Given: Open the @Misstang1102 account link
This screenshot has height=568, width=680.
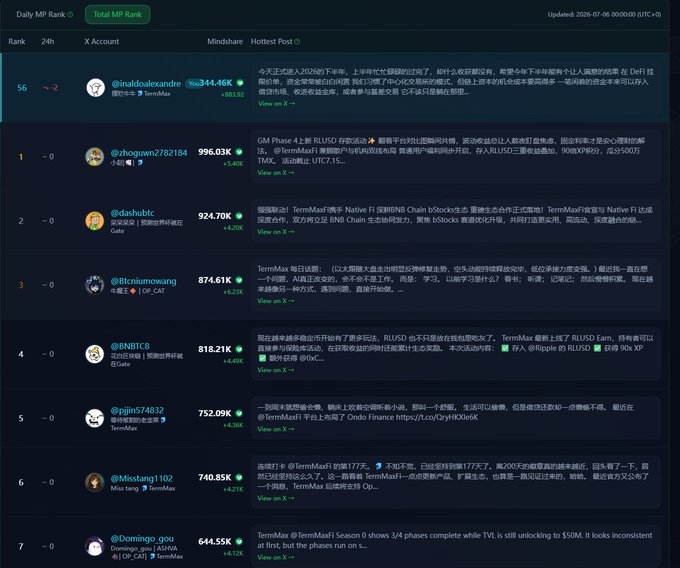Looking at the screenshot, I should coord(141,478).
